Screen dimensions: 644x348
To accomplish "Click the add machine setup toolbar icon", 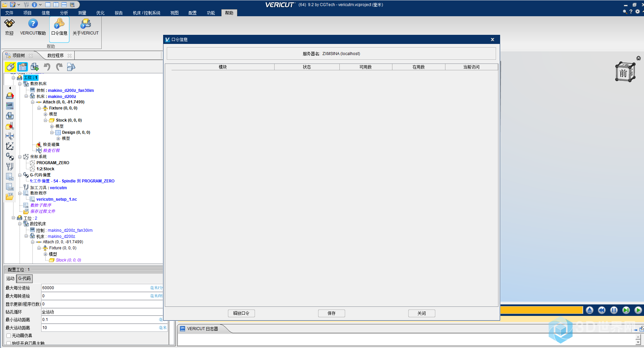I will 35,67.
